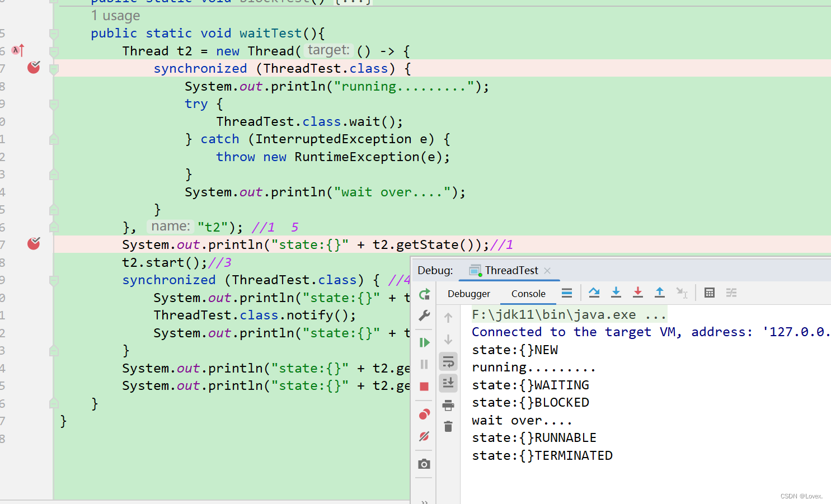
Task: Open Evaluate Expression calculator icon
Action: [710, 293]
